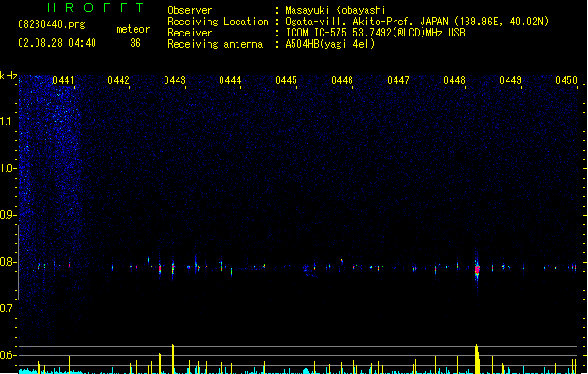Screen dimensions: 588x374
Task: Click the 0.8 kHz axis label
Action: tap(7, 262)
